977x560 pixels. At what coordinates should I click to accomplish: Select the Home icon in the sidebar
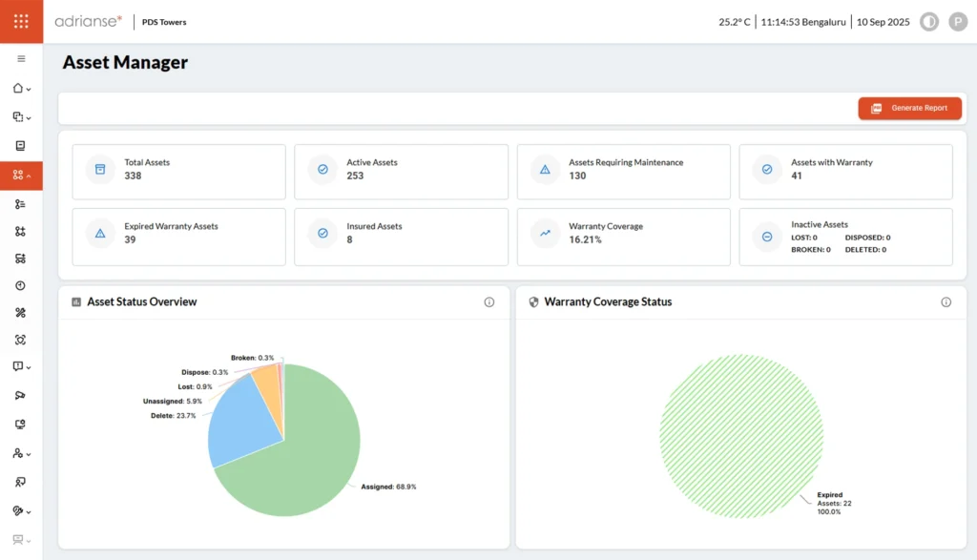click(x=19, y=88)
